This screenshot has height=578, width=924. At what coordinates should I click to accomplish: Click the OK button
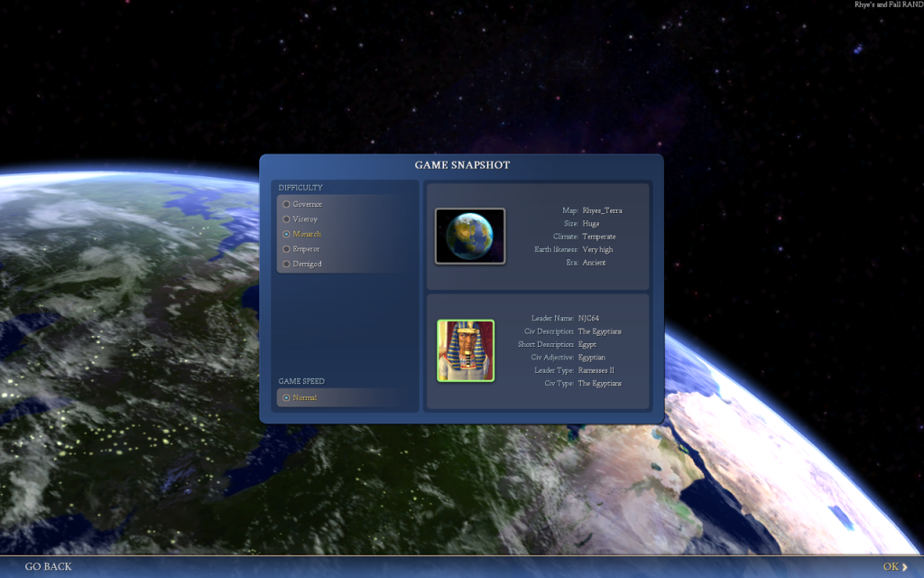tap(894, 567)
